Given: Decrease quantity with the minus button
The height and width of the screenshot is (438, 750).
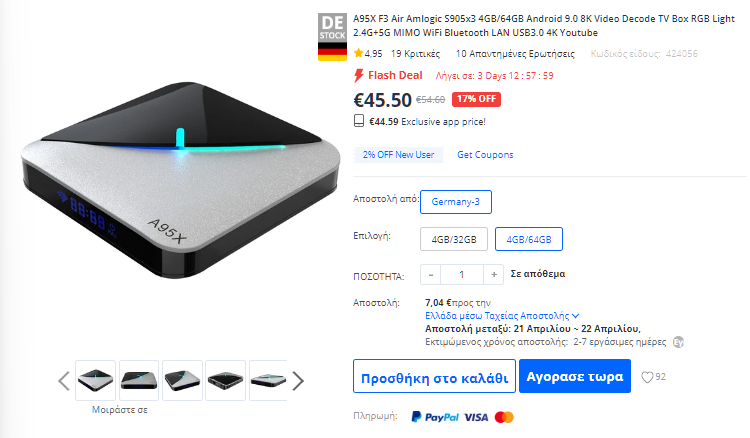Looking at the screenshot, I should point(430,274).
